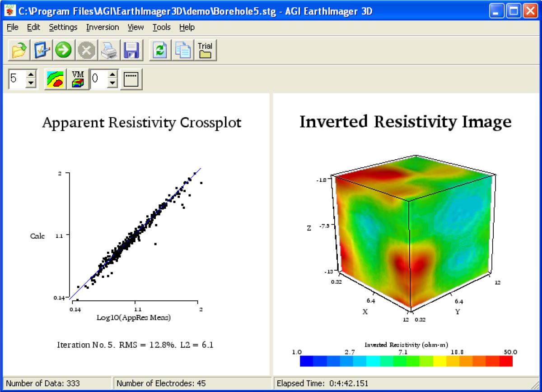
Task: Stop the running inversion
Action: coord(86,50)
